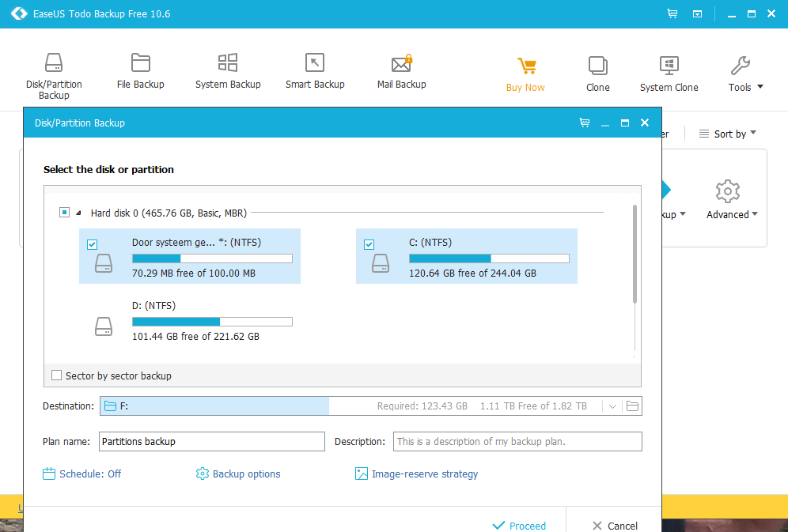The image size is (788, 532).
Task: Click the Required: 123.43 GB text
Action: coord(422,406)
